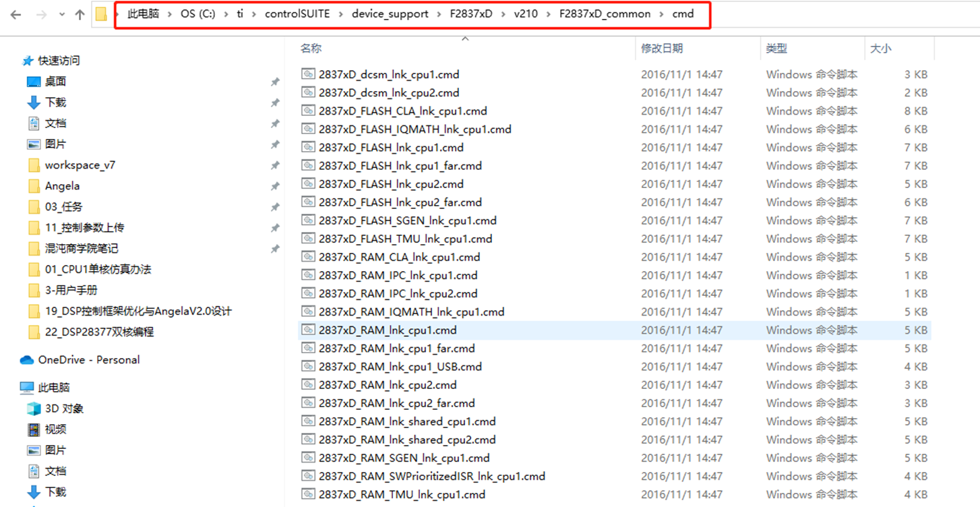980x507 pixels.
Task: Navigate to F2837xD_common via breadcrumb
Action: point(603,13)
